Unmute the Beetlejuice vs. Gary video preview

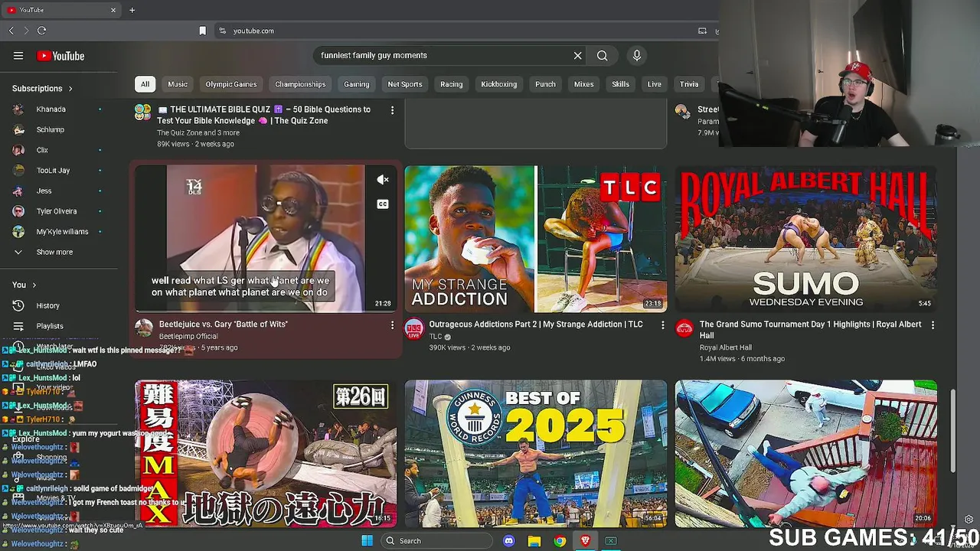pos(383,180)
